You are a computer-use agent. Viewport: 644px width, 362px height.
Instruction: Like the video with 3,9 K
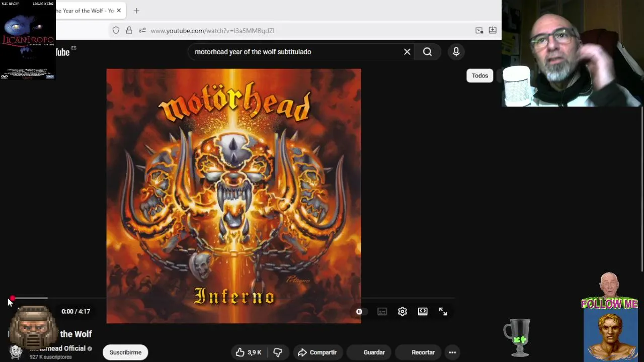coord(249,352)
